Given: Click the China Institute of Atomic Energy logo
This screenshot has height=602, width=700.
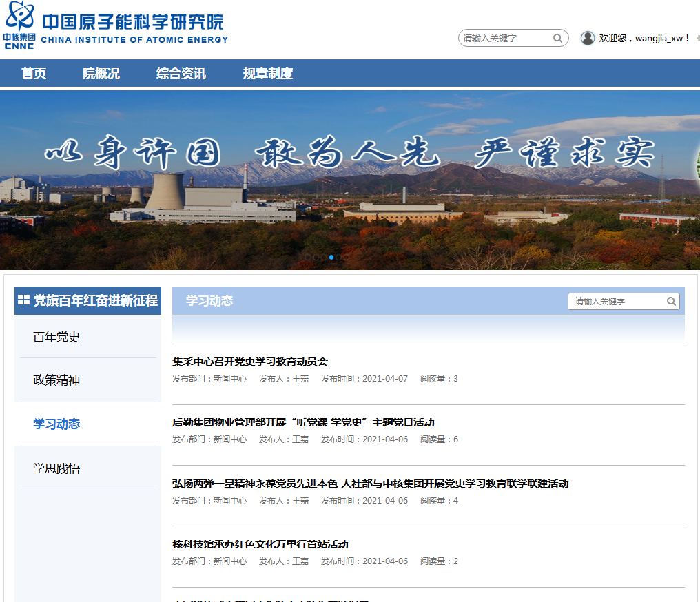Looking at the screenshot, I should tap(116, 28).
